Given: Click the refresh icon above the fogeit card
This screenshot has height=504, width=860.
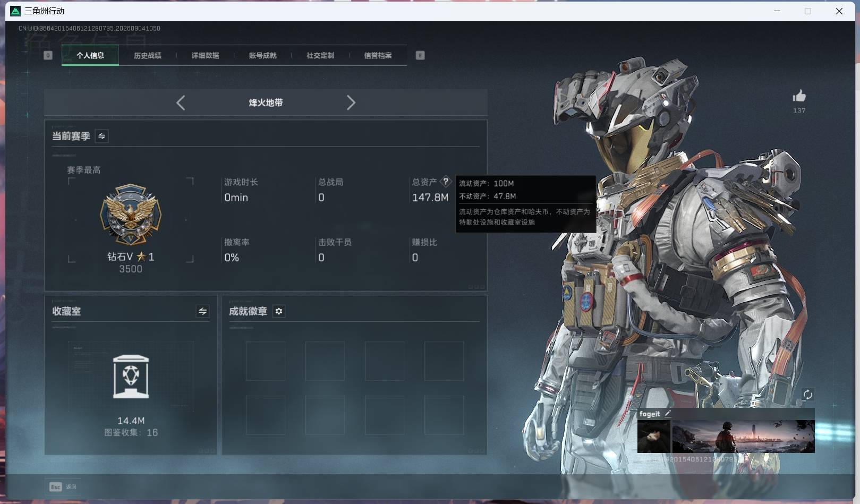Looking at the screenshot, I should (x=807, y=394).
